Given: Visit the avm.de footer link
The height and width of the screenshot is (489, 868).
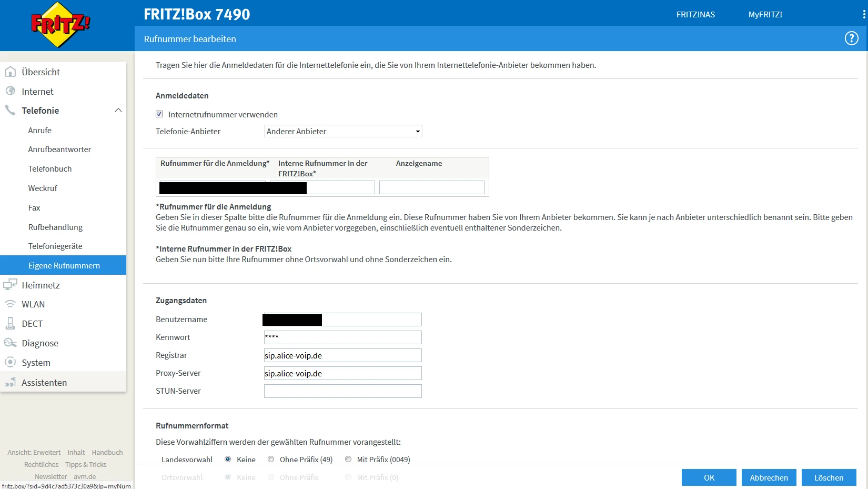Looking at the screenshot, I should [x=85, y=476].
